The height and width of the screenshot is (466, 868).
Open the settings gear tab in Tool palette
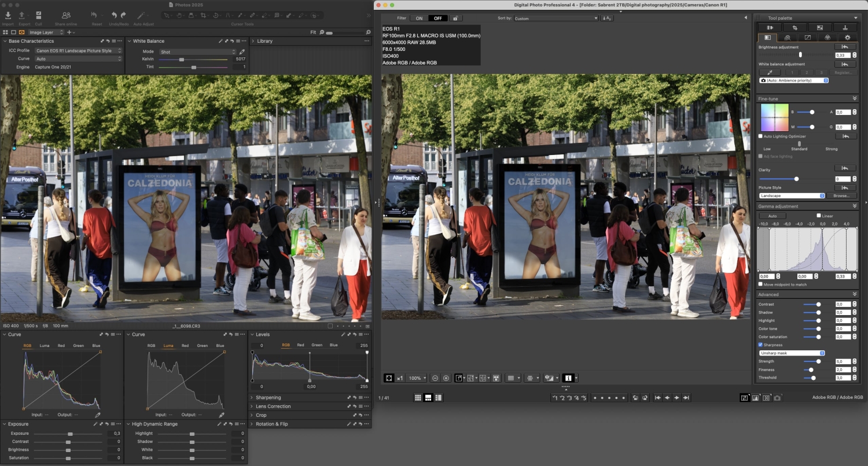tap(847, 38)
